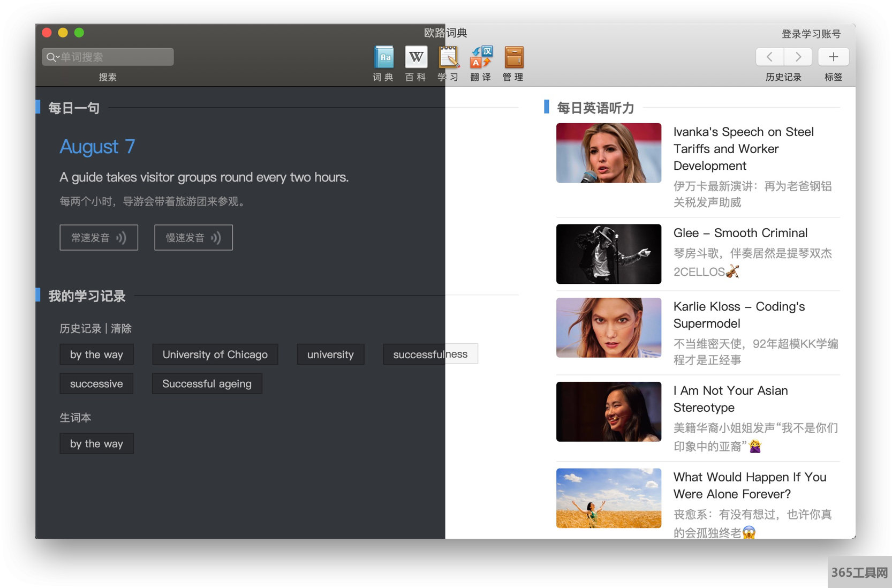Clear history using 清除 link
Viewport: 892px width, 588px height.
(x=122, y=329)
